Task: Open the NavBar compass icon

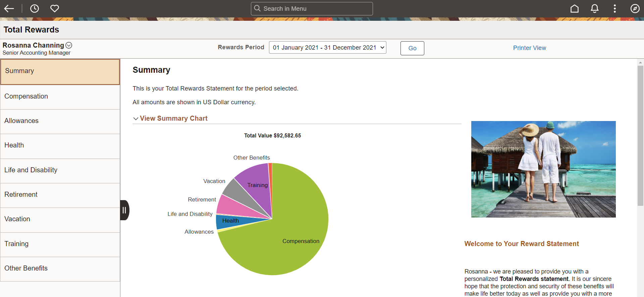Action: 635,9
